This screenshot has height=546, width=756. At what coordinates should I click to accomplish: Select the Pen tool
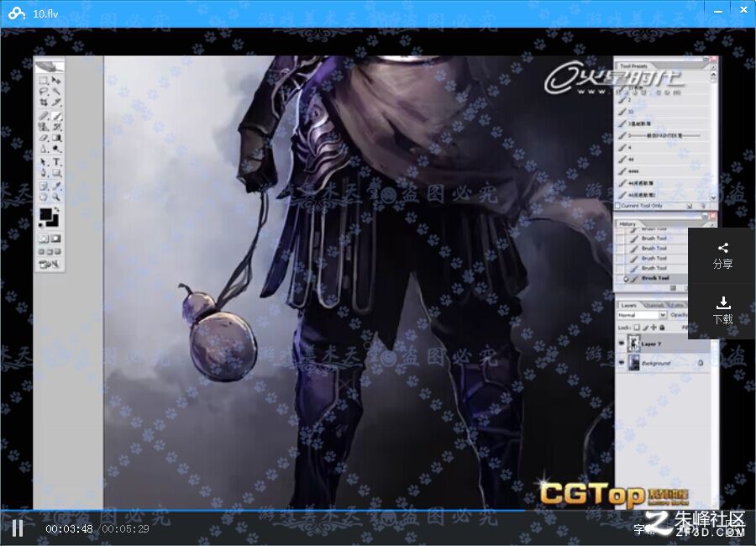pos(44,173)
